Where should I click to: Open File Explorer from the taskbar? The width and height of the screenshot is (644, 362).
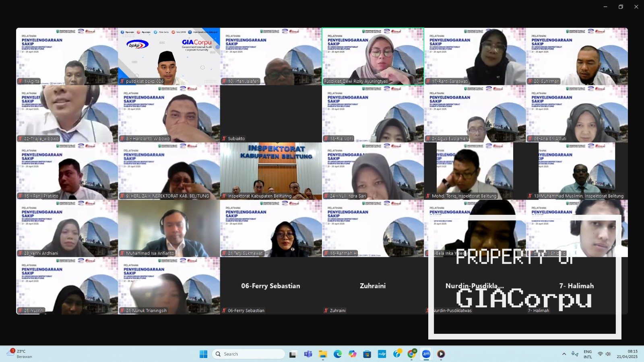(323, 354)
